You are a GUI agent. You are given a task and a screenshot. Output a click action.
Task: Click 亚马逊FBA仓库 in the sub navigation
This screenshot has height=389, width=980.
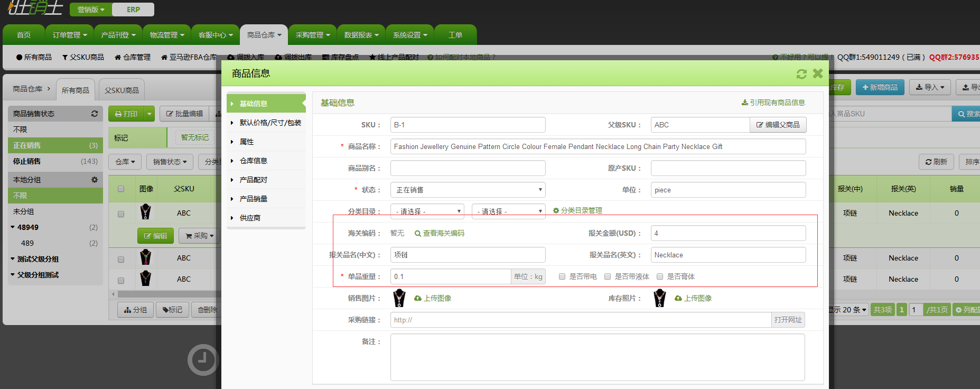189,57
